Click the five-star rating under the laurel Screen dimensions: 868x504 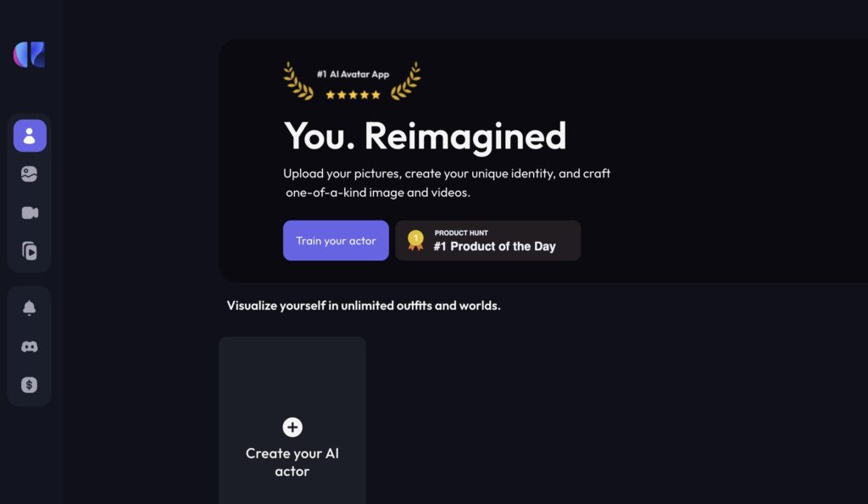point(353,95)
